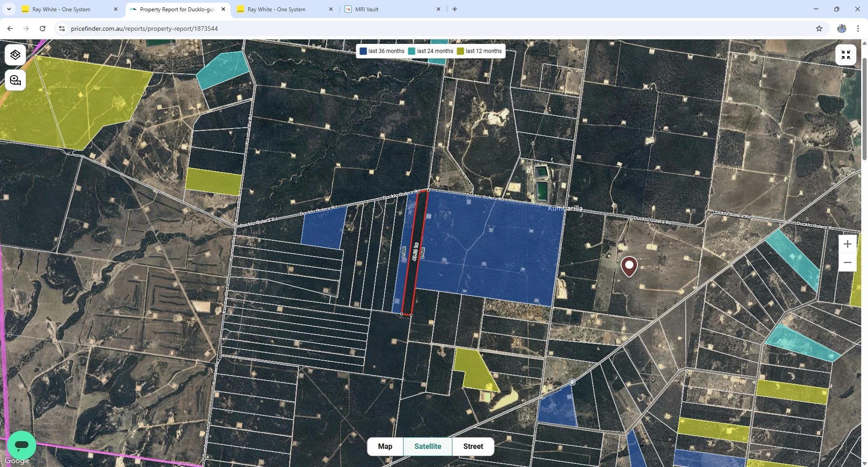Open the browser options three-dot menu

tap(858, 28)
